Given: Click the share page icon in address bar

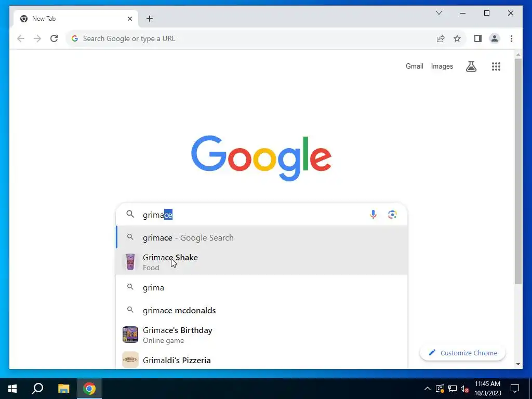Looking at the screenshot, I should (x=441, y=38).
